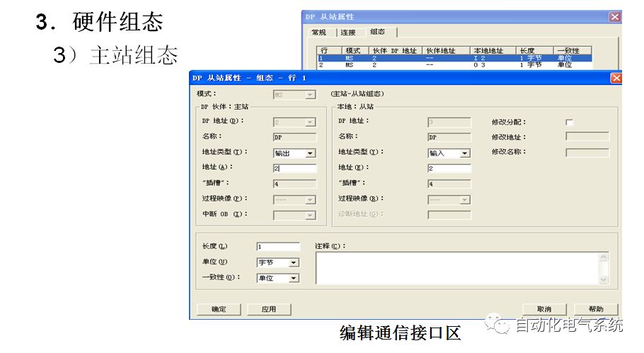Click local address cell O 3
The height and width of the screenshot is (353, 644).
coord(479,65)
